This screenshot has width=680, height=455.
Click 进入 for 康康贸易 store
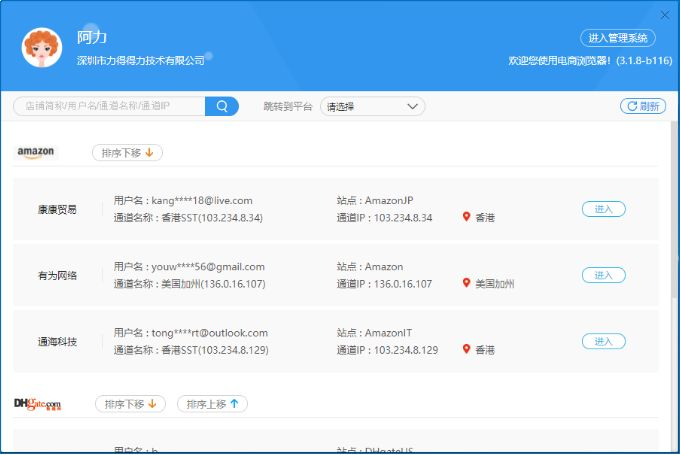[x=603, y=209]
